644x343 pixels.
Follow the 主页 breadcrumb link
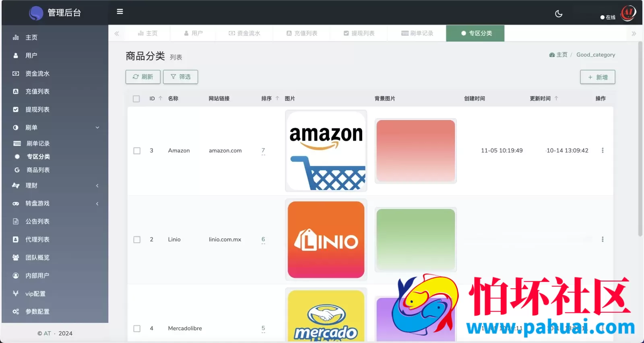pyautogui.click(x=558, y=55)
